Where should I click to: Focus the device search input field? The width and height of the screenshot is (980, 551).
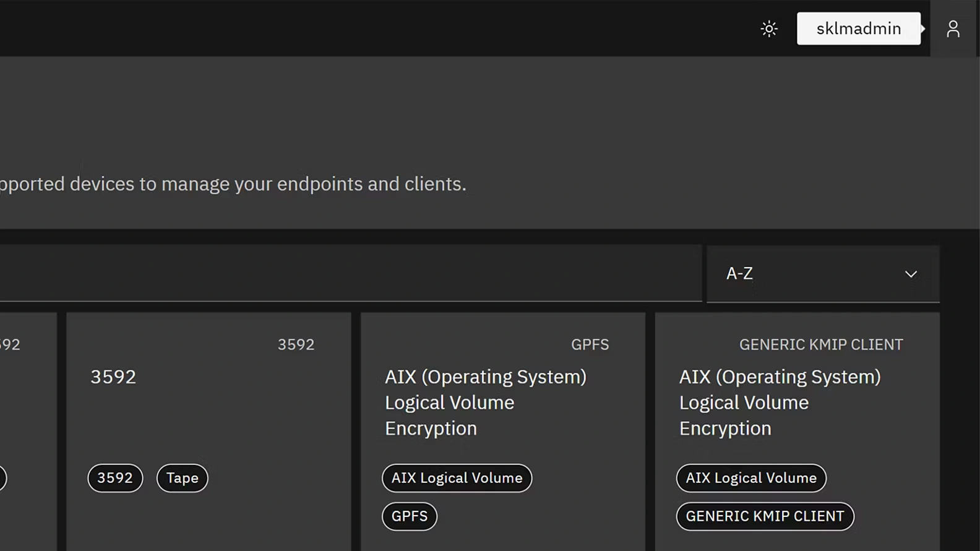pos(346,273)
